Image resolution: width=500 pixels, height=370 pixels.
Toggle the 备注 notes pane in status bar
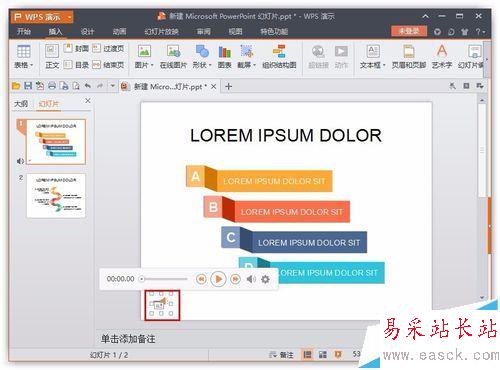[282, 355]
